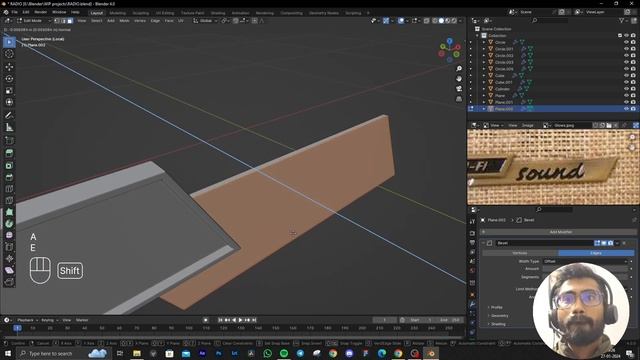640x360 pixels.
Task: Select the Loop Cut tool
Action: (x=9, y=189)
